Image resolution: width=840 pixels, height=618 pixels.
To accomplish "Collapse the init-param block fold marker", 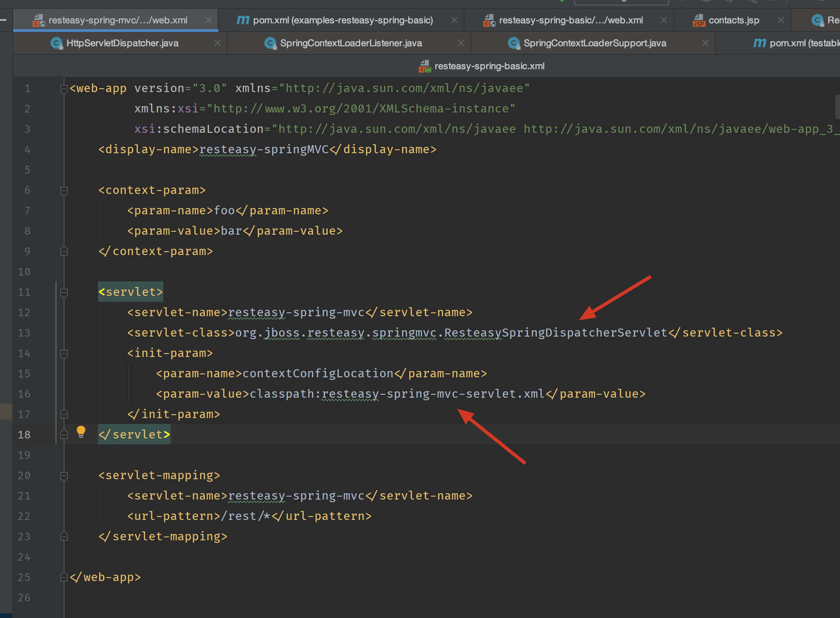I will click(64, 354).
